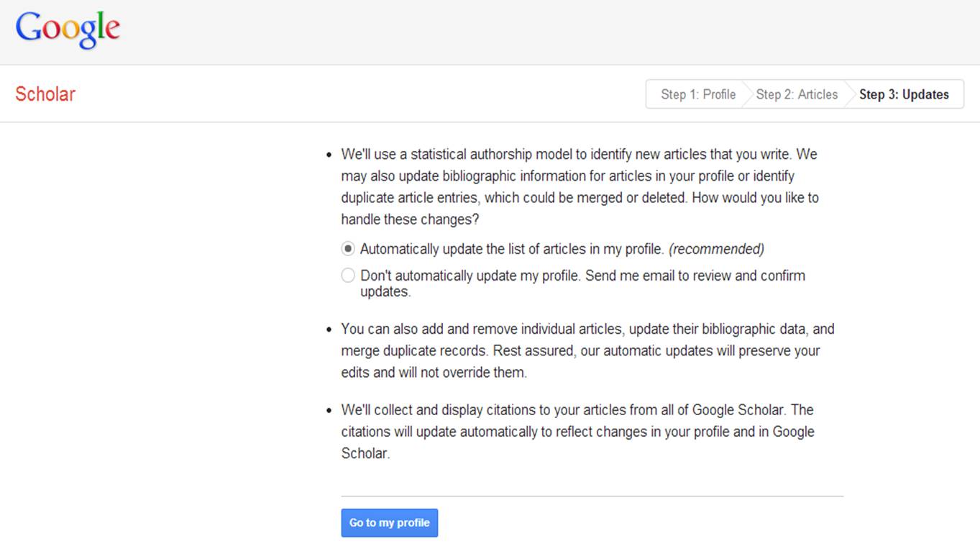
Task: Click the 'How would you like to handle' question
Action: pos(755,198)
